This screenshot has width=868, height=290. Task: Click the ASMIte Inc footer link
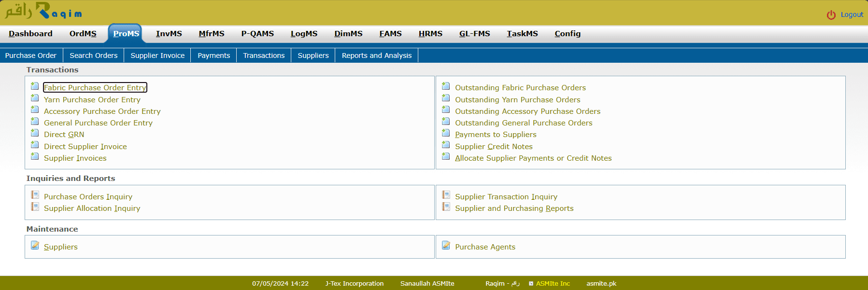coord(553,284)
